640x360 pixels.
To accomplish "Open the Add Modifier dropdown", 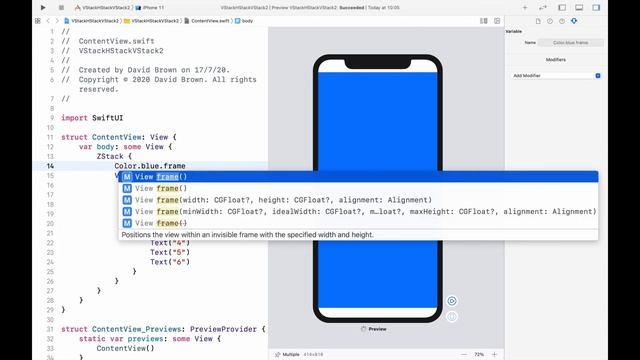I will click(x=556, y=76).
